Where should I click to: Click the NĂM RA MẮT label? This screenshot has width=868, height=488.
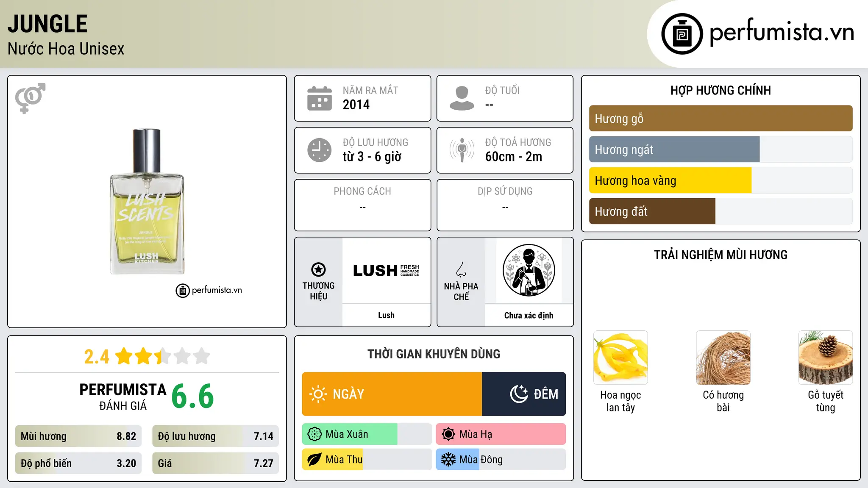pyautogui.click(x=370, y=90)
